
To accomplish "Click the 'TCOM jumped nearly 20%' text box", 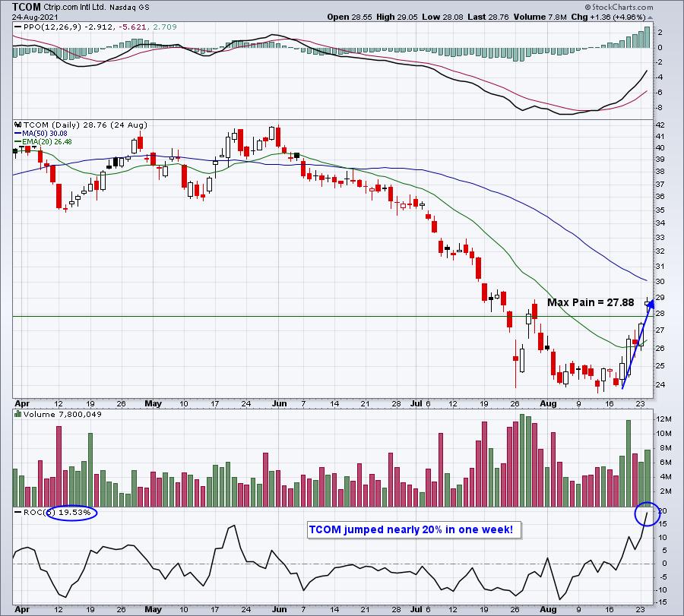I will pyautogui.click(x=415, y=529).
